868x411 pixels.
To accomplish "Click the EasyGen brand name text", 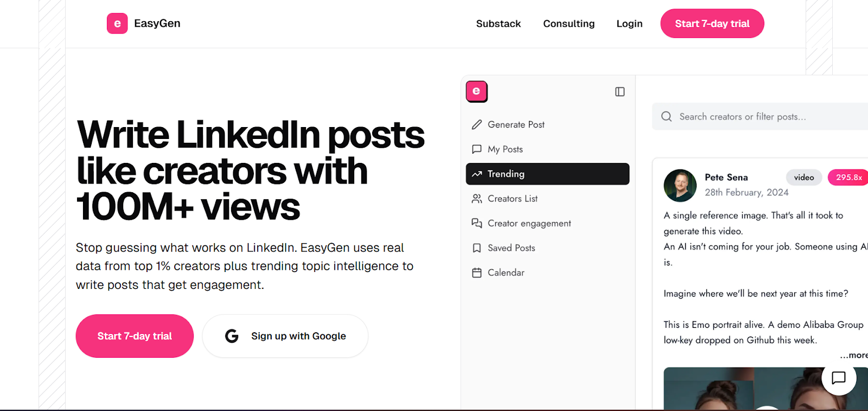I will point(157,23).
